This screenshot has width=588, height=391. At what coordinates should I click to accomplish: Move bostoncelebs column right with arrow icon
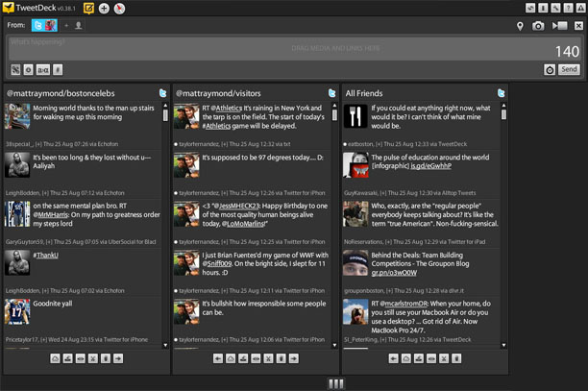pos(118,358)
